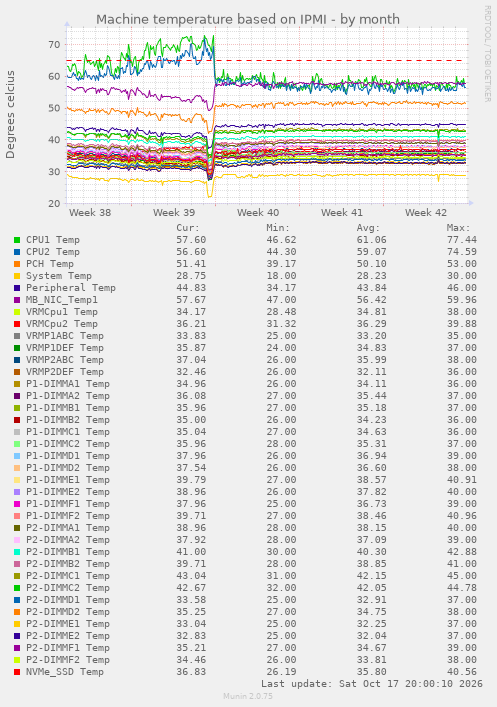The height and width of the screenshot is (707, 497).
Task: Click the 'P2-DIMMD2 Temp' legend label
Action: [68, 612]
